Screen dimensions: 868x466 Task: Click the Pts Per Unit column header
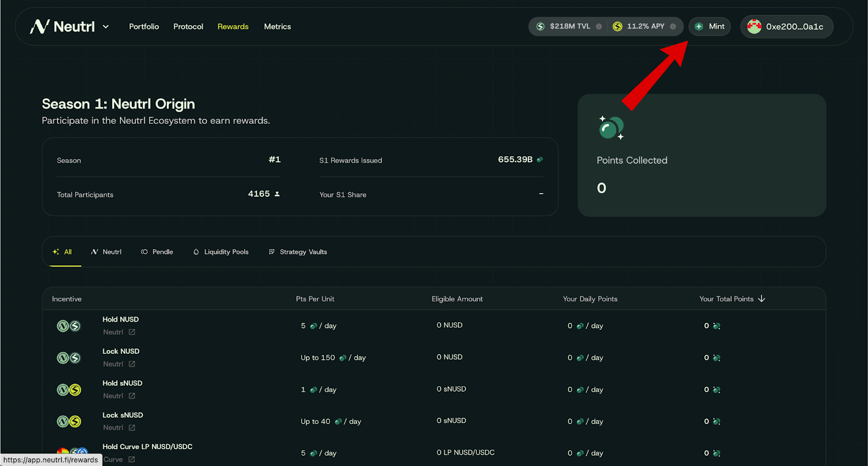[x=315, y=299]
